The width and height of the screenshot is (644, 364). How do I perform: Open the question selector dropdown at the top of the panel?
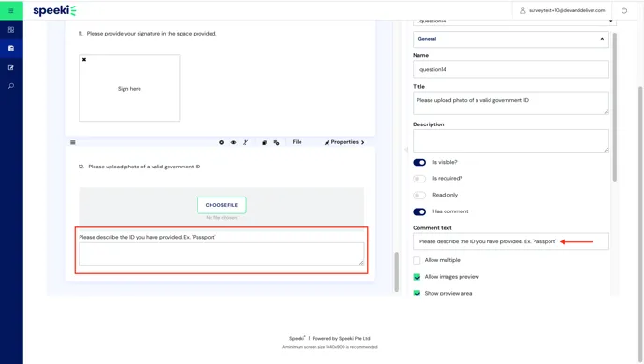coord(514,22)
